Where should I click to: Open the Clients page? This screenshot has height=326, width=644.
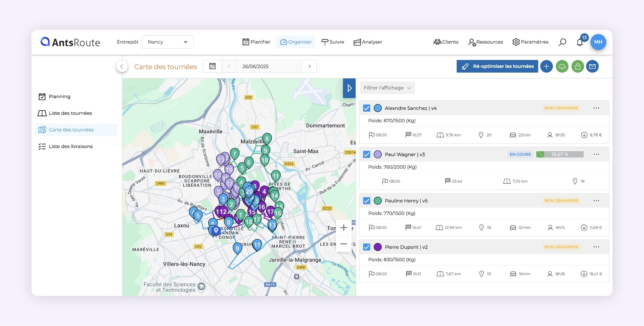446,42
